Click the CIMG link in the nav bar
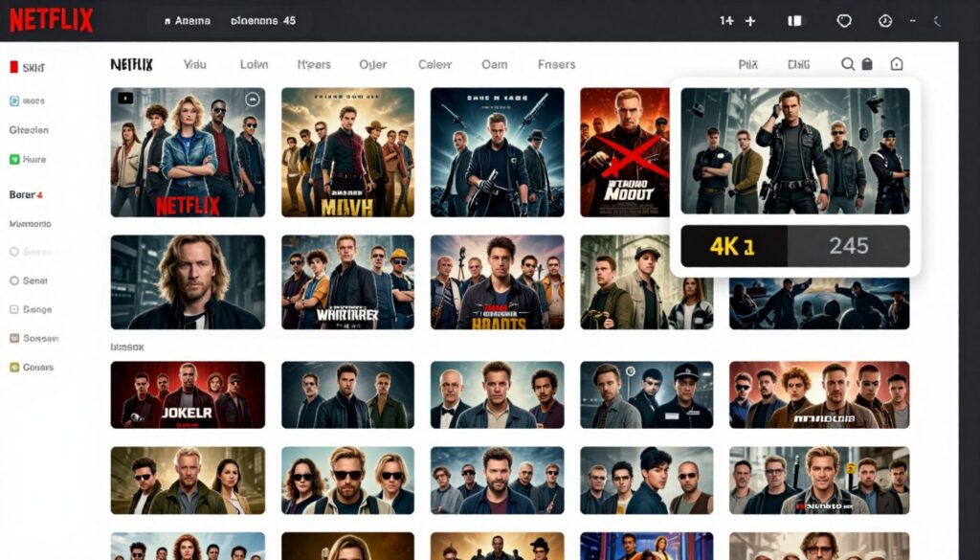980x560 pixels. click(799, 64)
